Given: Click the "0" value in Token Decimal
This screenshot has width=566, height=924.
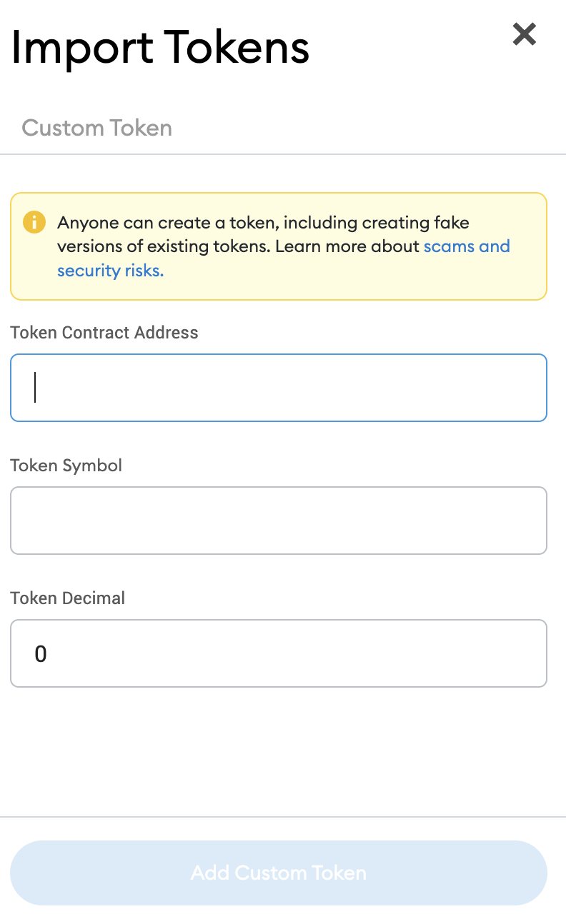Looking at the screenshot, I should pos(41,654).
